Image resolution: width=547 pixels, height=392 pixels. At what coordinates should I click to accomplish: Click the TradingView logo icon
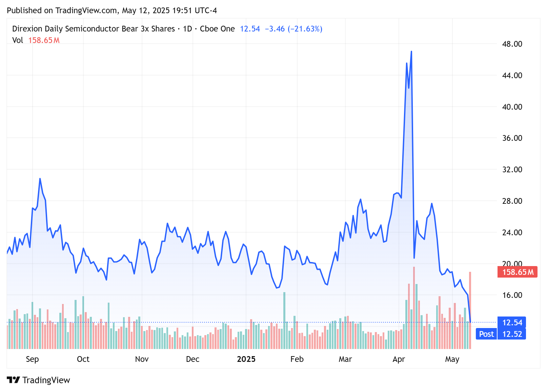13,380
